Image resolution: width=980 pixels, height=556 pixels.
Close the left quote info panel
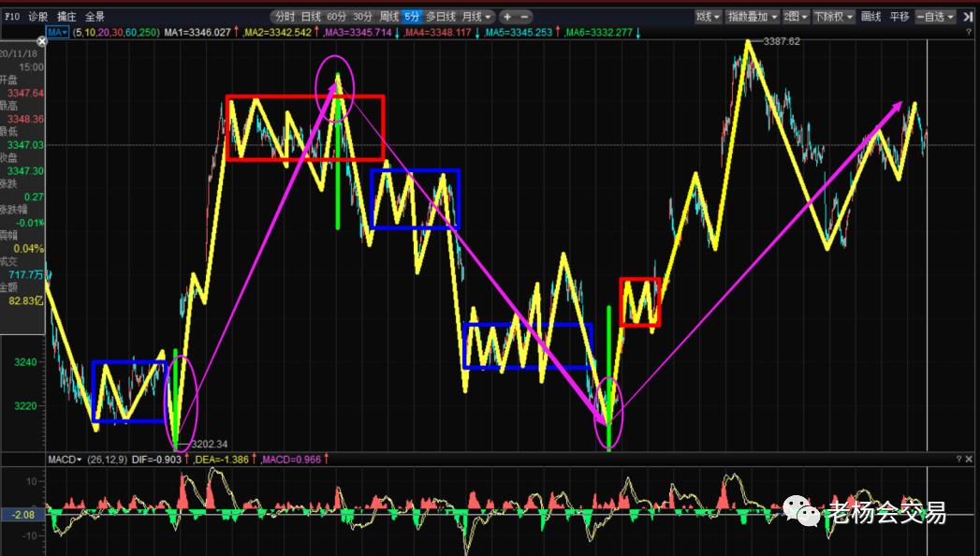click(41, 39)
